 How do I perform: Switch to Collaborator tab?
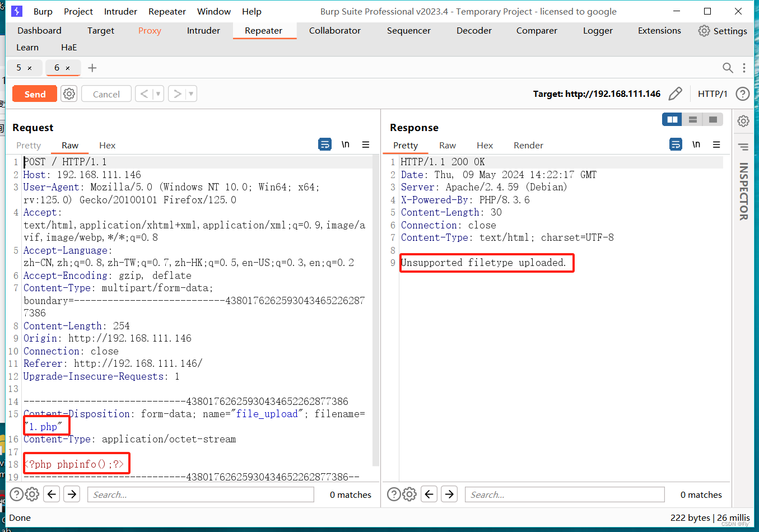coord(335,31)
